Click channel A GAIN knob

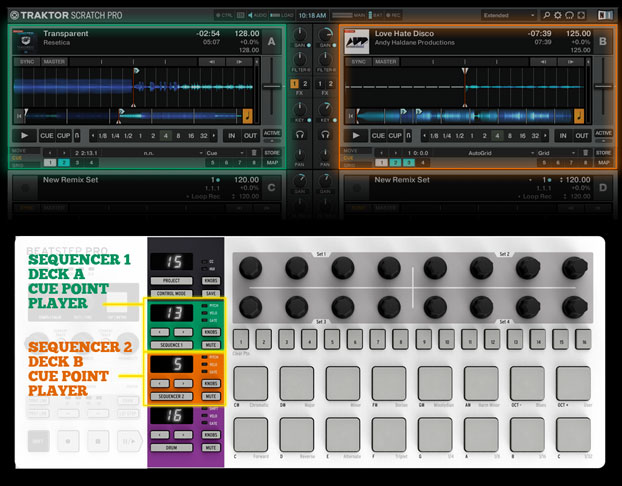[x=300, y=35]
